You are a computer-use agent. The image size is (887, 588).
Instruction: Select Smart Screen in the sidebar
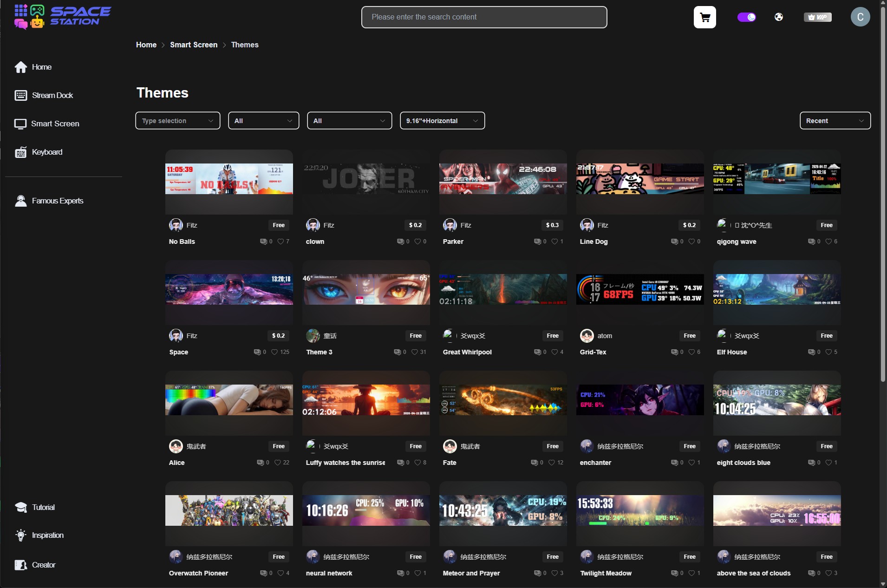click(55, 124)
